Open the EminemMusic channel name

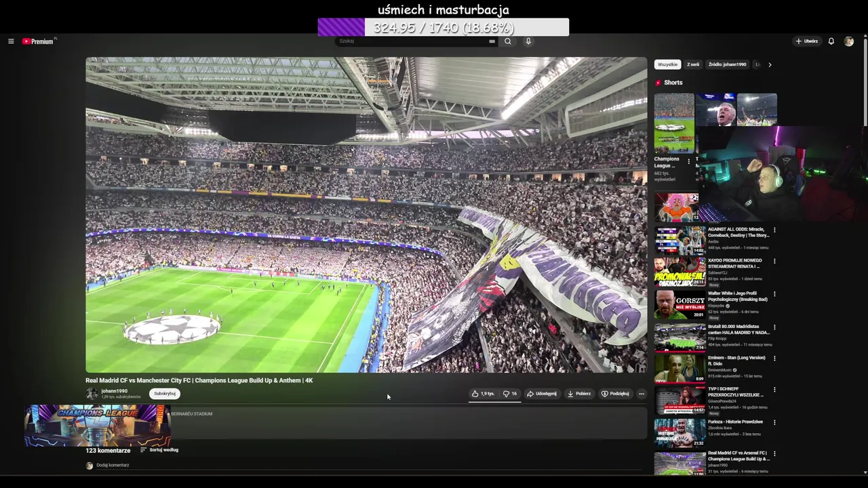[x=719, y=370]
